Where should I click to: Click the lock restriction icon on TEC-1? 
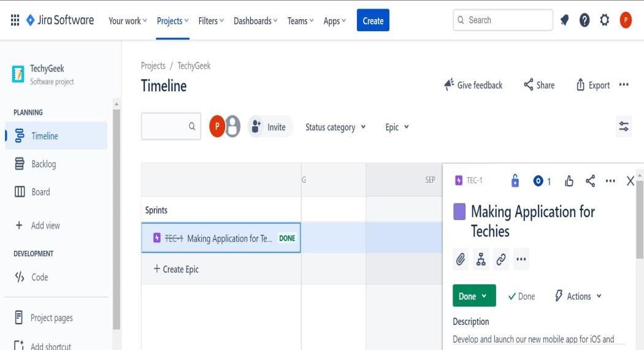click(x=515, y=181)
